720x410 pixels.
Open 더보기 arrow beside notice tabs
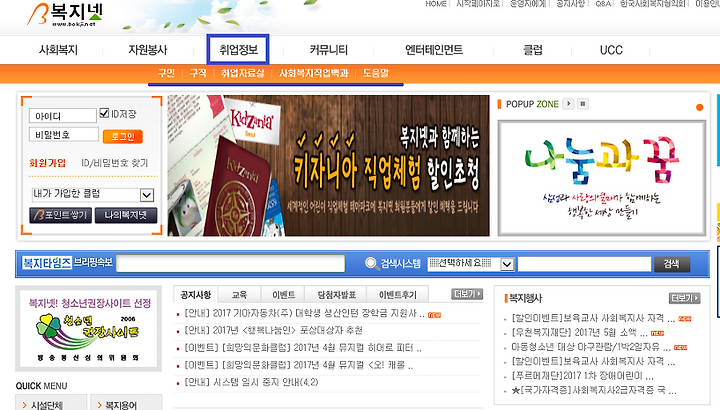(467, 294)
